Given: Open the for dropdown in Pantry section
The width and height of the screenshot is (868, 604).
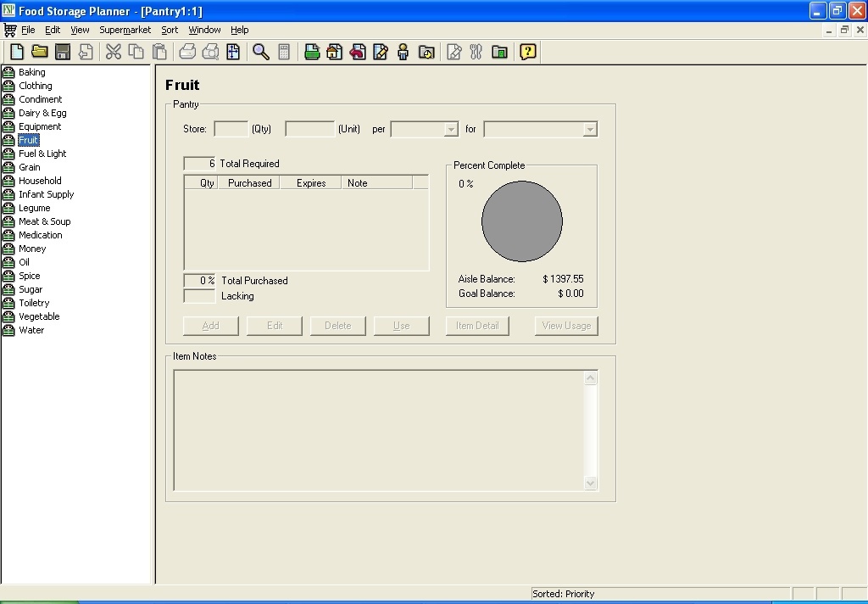Looking at the screenshot, I should [x=540, y=129].
